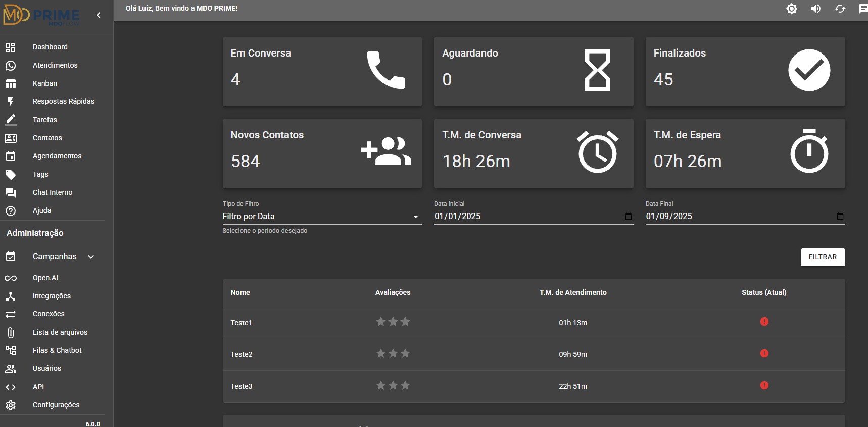The height and width of the screenshot is (427, 868).
Task: Click the Agendamentos calendar icon
Action: pos(11,156)
